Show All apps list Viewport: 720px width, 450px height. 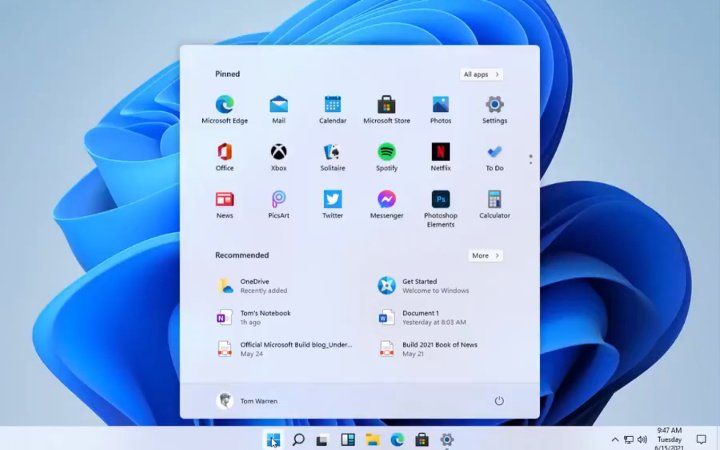[481, 74]
